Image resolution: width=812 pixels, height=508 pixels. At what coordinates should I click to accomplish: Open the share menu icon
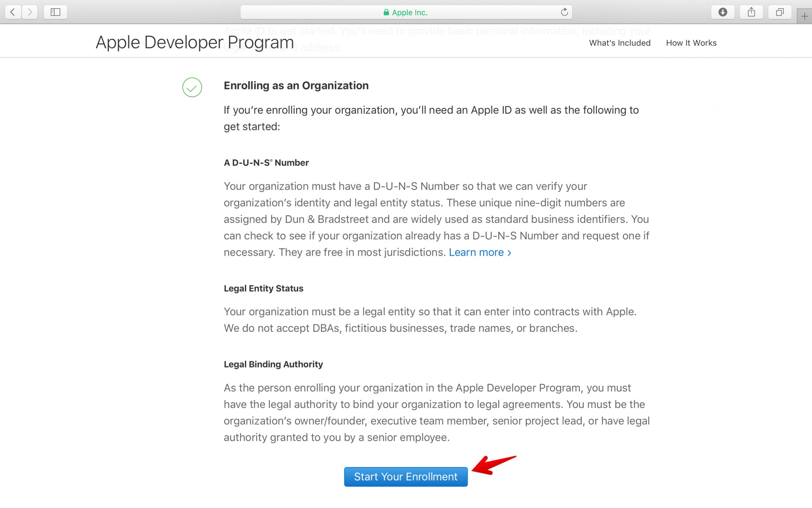[751, 12]
